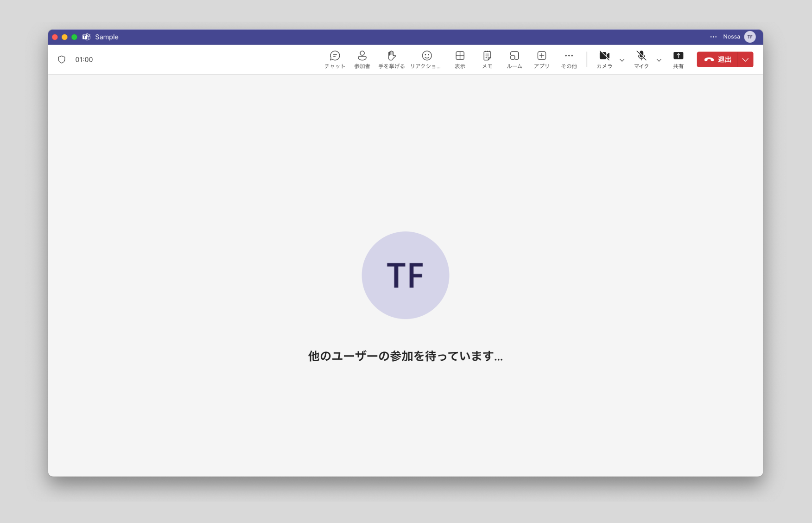Show the 参加者 participants list
This screenshot has height=523, width=812.
point(362,59)
